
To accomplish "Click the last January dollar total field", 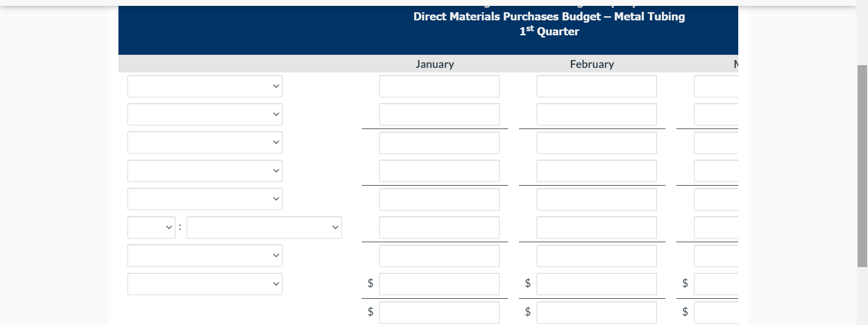I will [x=439, y=312].
